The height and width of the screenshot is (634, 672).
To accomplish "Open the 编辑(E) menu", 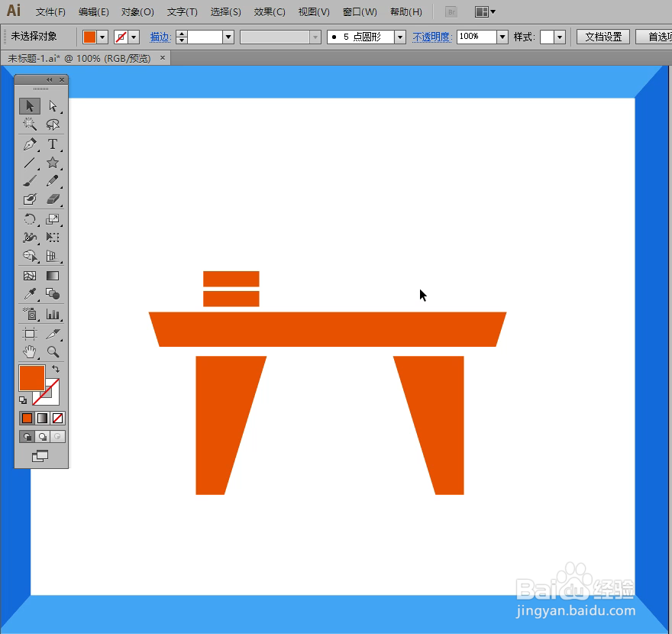I will click(x=93, y=12).
